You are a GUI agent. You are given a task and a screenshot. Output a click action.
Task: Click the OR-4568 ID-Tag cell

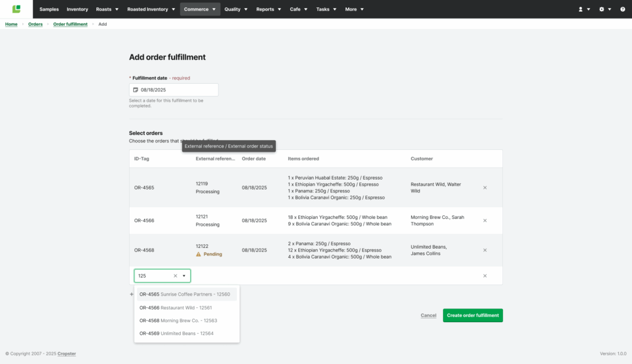click(x=144, y=250)
